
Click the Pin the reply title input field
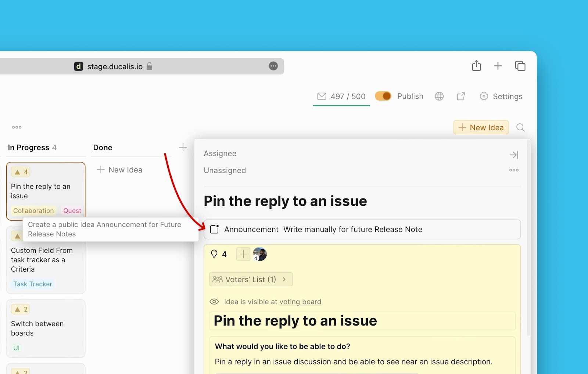click(362, 321)
